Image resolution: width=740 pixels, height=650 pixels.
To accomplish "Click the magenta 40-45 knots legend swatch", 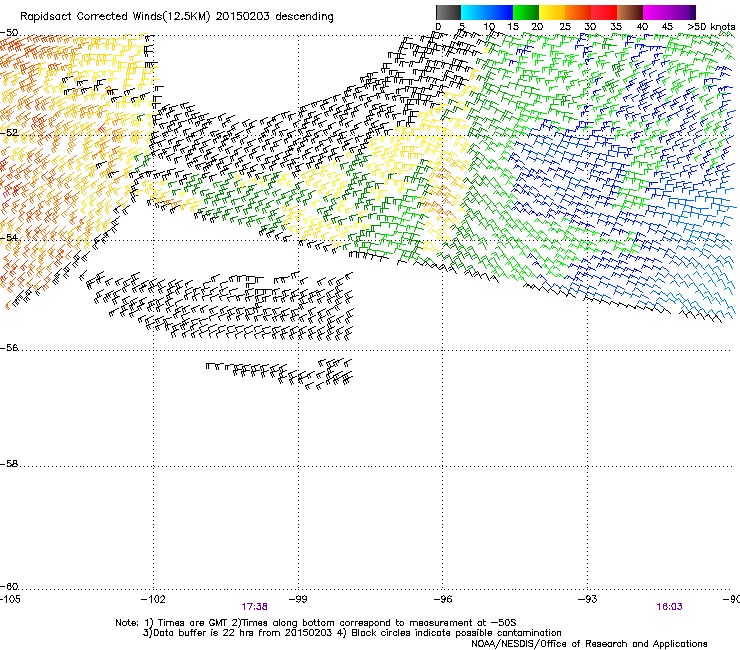I will point(656,13).
